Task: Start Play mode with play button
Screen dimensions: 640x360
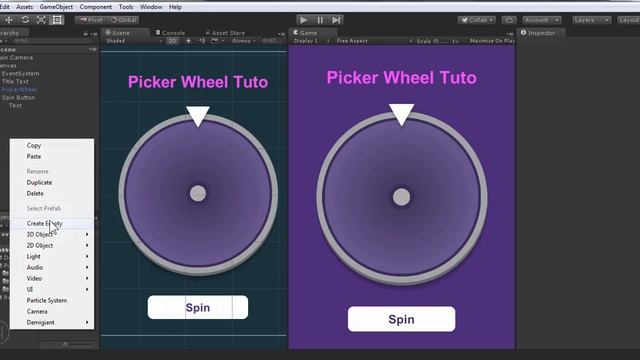Action: [303, 20]
